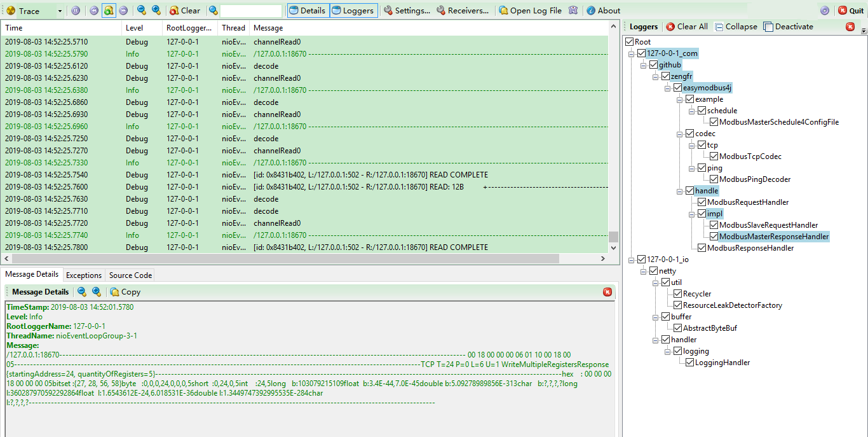Viewport: 868px width, 437px height.
Task: Toggle the Details panel button
Action: [308, 11]
